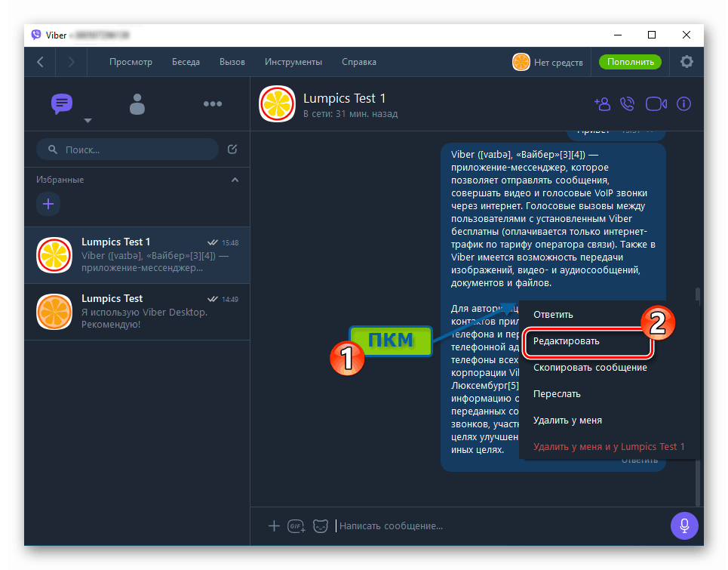Click the voice message microphone button
Image resolution: width=728 pixels, height=570 pixels.
tap(684, 526)
